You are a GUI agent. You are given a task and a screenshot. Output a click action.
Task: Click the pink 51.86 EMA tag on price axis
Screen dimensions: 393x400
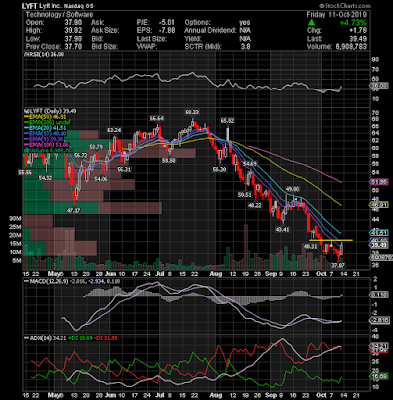[x=380, y=182]
